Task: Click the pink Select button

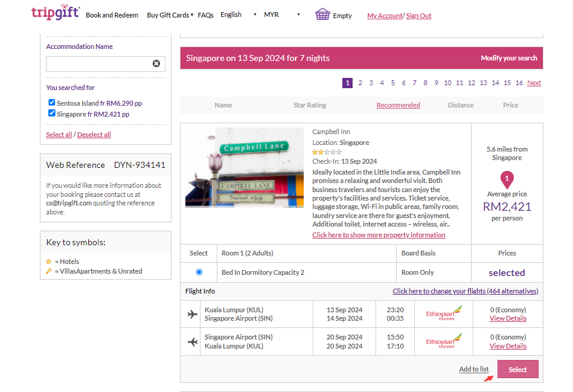Action: [518, 369]
